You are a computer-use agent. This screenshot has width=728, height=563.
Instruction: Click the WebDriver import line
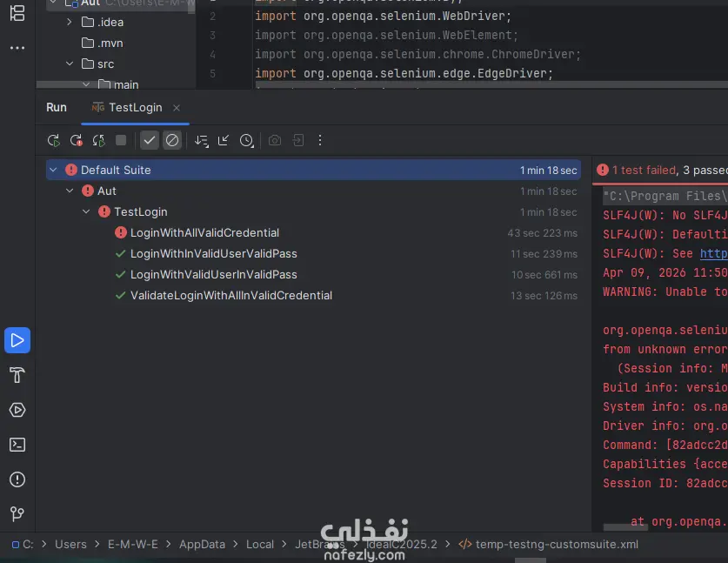point(383,16)
